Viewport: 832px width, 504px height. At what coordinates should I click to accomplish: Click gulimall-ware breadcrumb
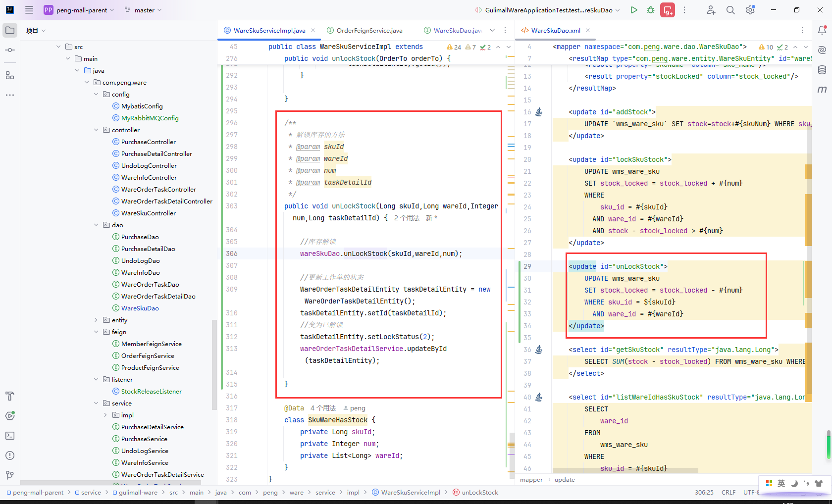pyautogui.click(x=135, y=492)
